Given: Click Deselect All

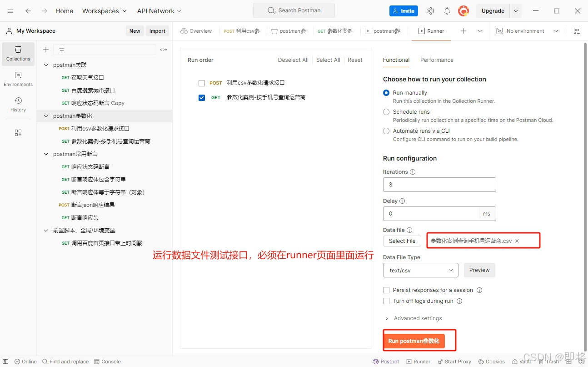Looking at the screenshot, I should (293, 60).
